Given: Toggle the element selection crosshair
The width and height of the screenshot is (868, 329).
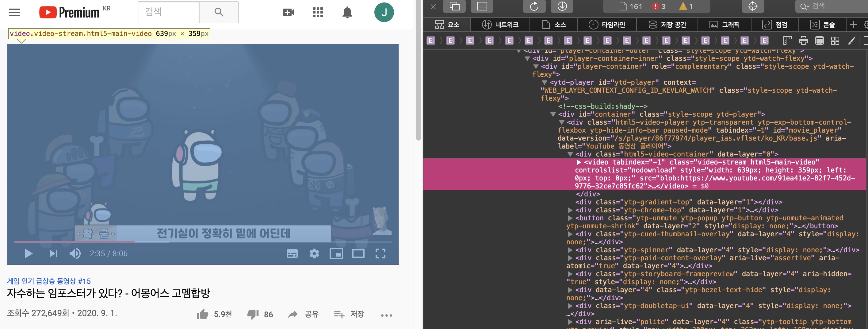Looking at the screenshot, I should click(752, 6).
